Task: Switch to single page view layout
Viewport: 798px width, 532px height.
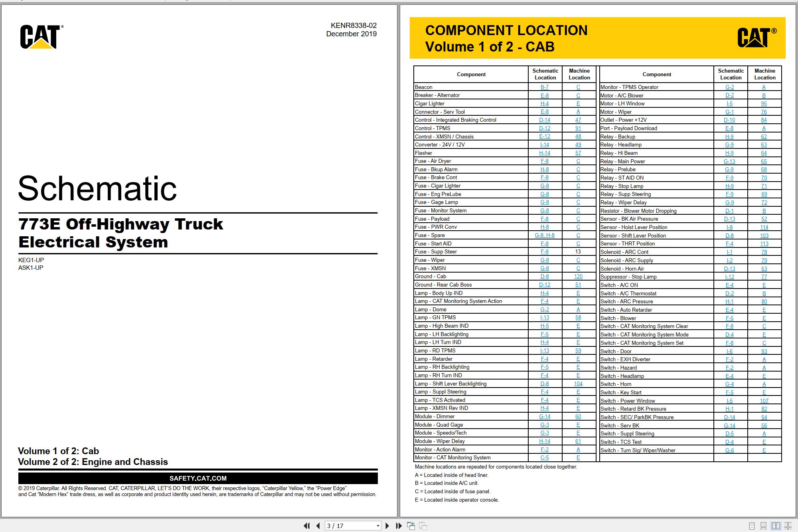Action: (x=752, y=526)
